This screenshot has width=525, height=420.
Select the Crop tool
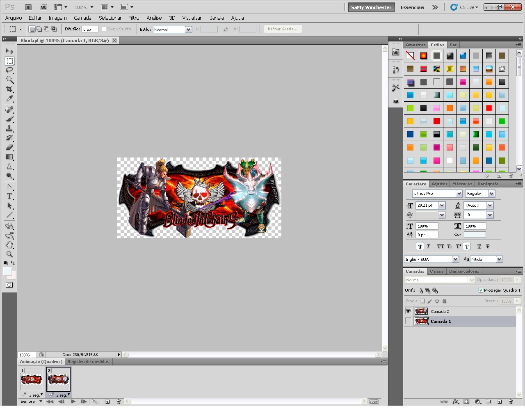[x=9, y=89]
